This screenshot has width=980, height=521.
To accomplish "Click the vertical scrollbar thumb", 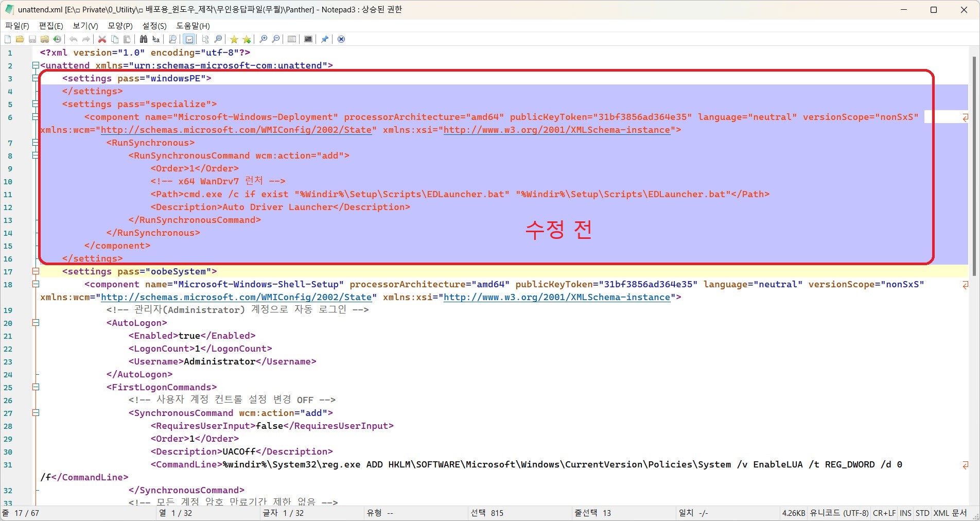I will click(974, 166).
